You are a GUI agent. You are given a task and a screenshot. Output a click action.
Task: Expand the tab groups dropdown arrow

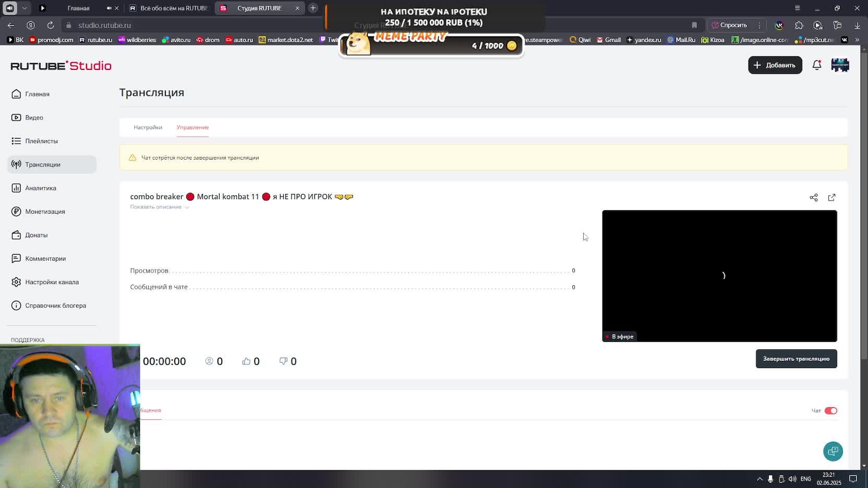click(25, 8)
